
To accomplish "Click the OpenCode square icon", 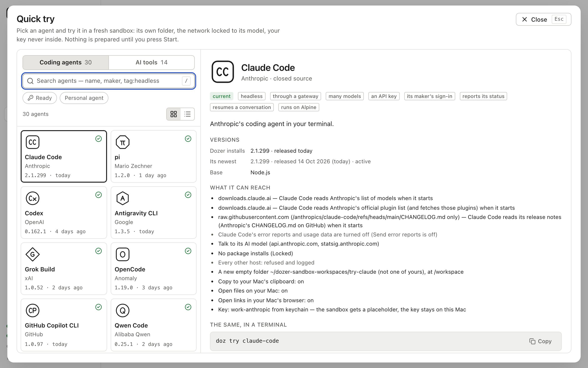I will point(122,254).
